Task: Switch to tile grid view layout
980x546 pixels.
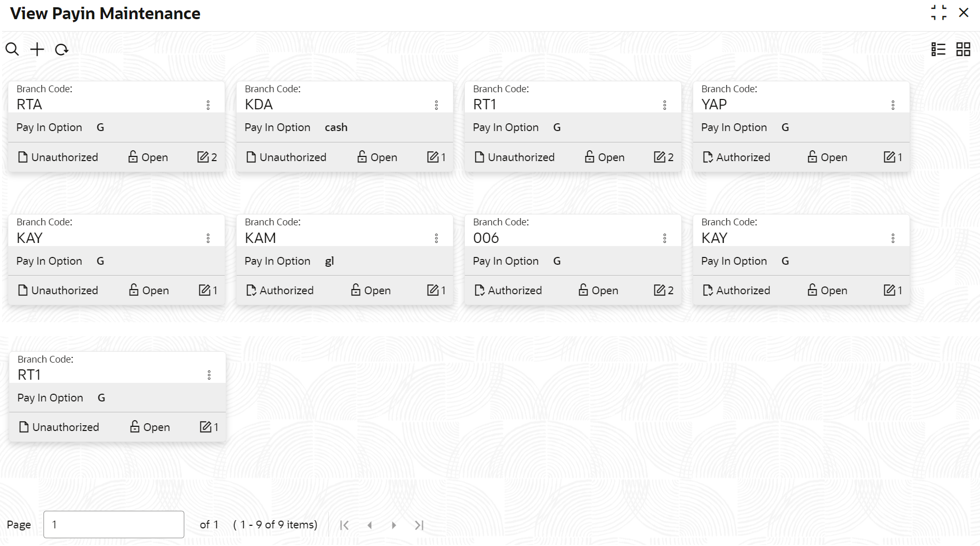Action: coord(963,49)
